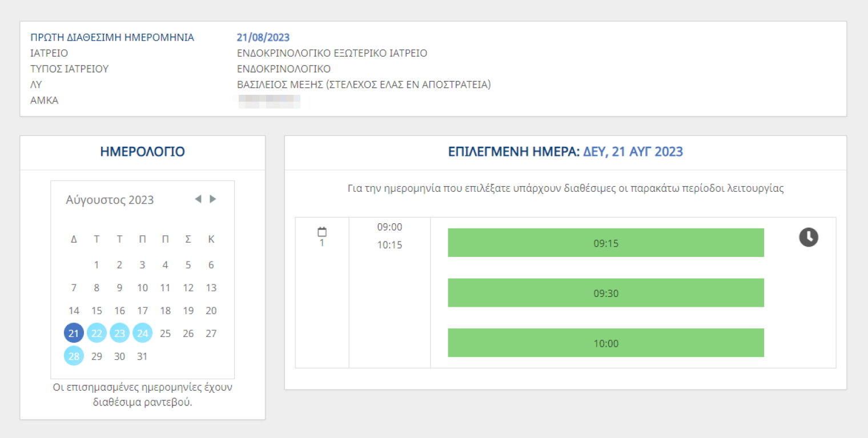Click calendar day 9

point(119,287)
